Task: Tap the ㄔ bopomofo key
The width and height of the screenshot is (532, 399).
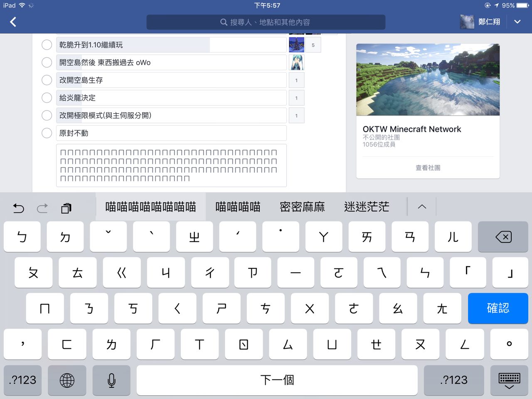Action: tap(210, 273)
